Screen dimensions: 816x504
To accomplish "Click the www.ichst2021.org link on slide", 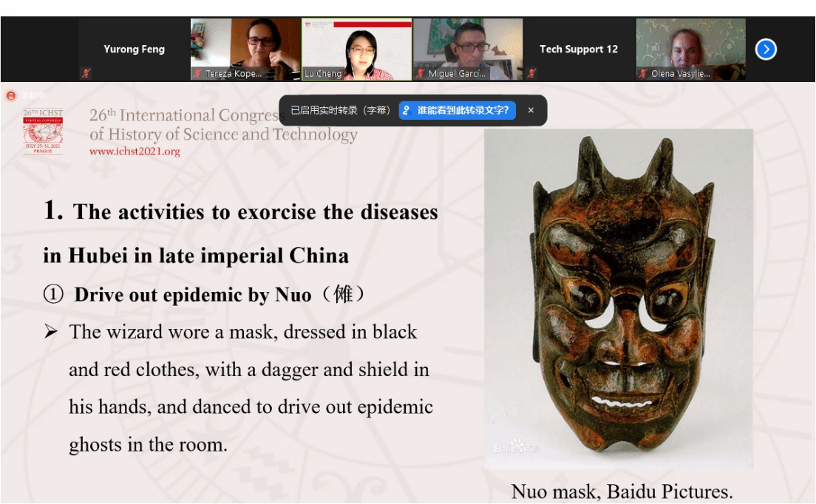I will tap(135, 151).
